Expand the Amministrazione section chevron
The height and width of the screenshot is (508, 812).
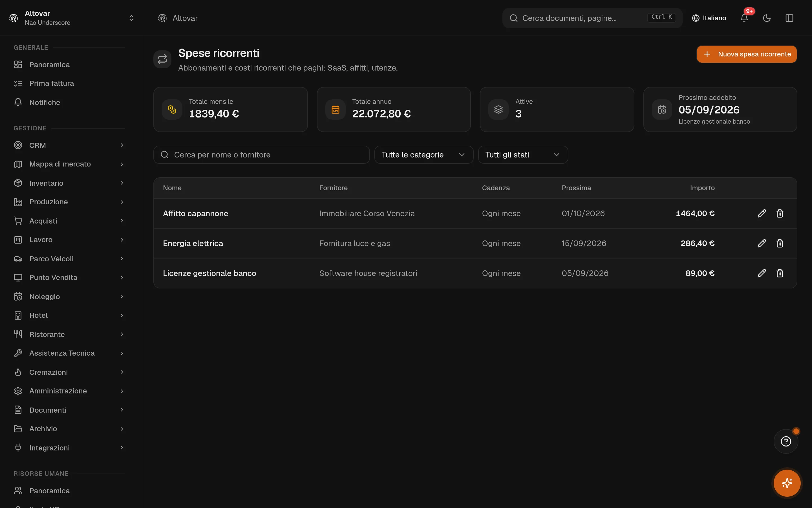[122, 391]
